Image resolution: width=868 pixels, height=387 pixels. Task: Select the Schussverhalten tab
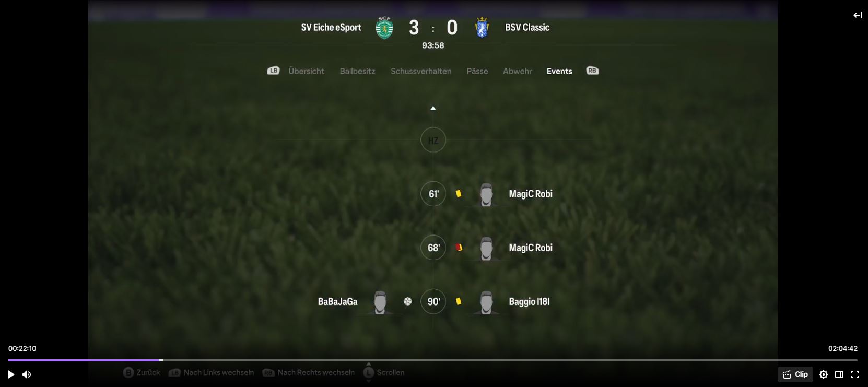pyautogui.click(x=421, y=71)
